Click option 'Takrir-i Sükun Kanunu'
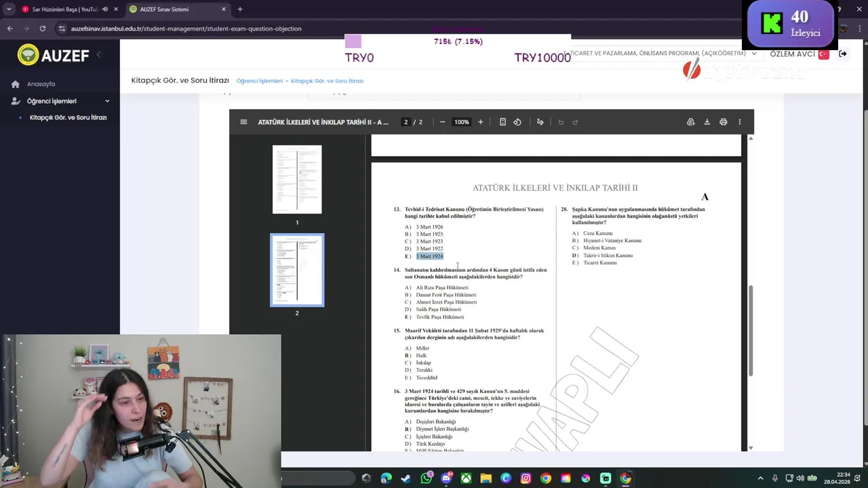The width and height of the screenshot is (868, 488). pyautogui.click(x=608, y=256)
